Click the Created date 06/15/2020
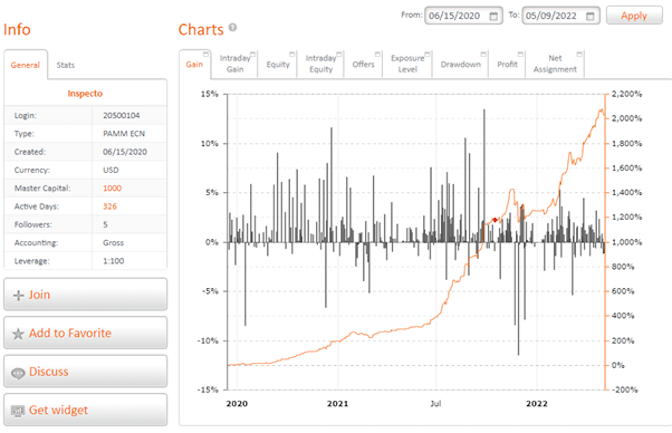 (x=125, y=152)
